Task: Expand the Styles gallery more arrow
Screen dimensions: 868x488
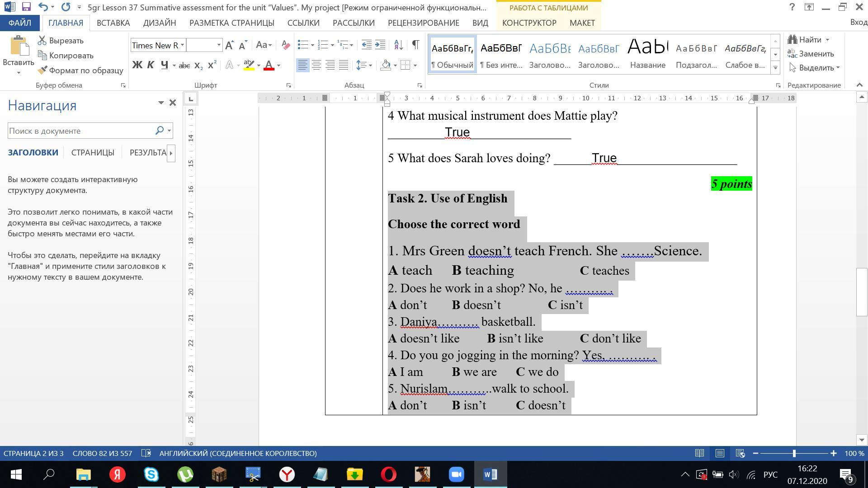Action: click(775, 68)
